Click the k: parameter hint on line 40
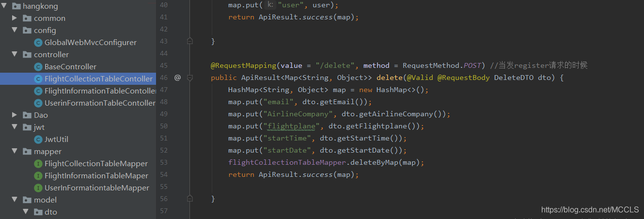Image resolution: width=644 pixels, height=219 pixels. coord(271,5)
